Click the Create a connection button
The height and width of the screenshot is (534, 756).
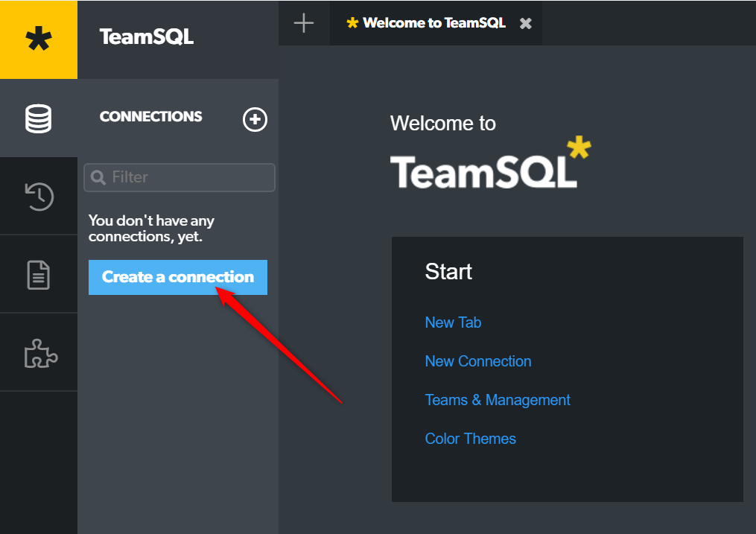click(x=178, y=277)
